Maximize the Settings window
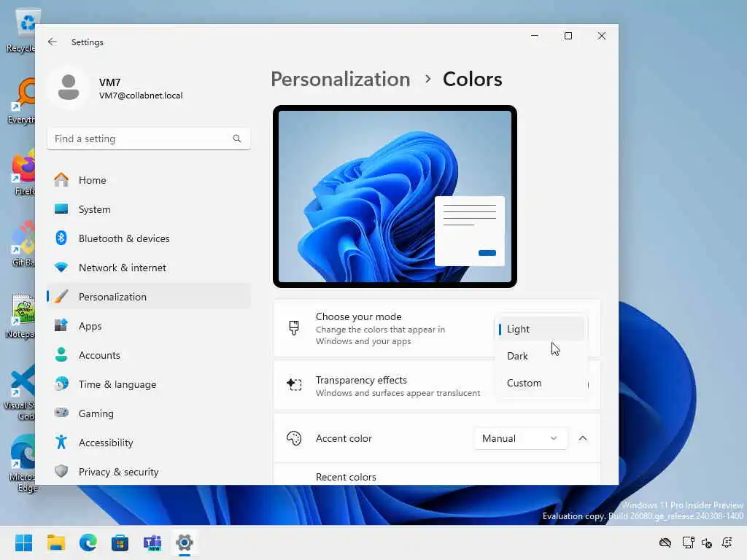This screenshot has width=747, height=560. pyautogui.click(x=568, y=36)
